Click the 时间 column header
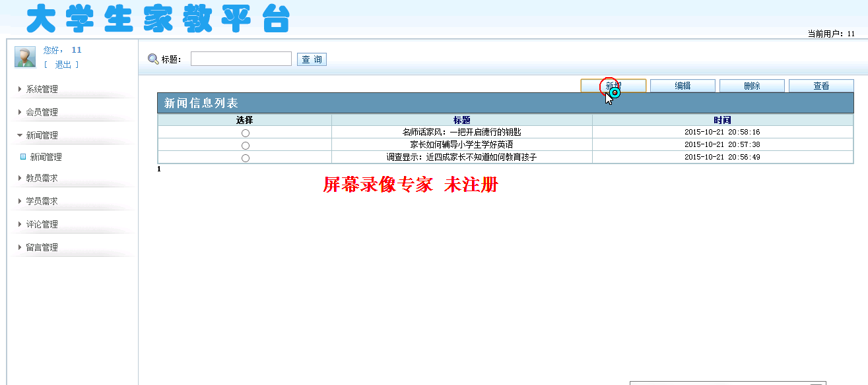Viewport: 868px width, 385px height. pos(722,120)
